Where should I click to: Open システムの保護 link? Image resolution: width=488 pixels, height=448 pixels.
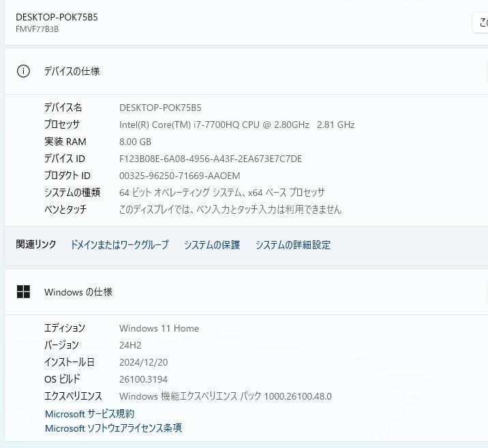coord(212,244)
